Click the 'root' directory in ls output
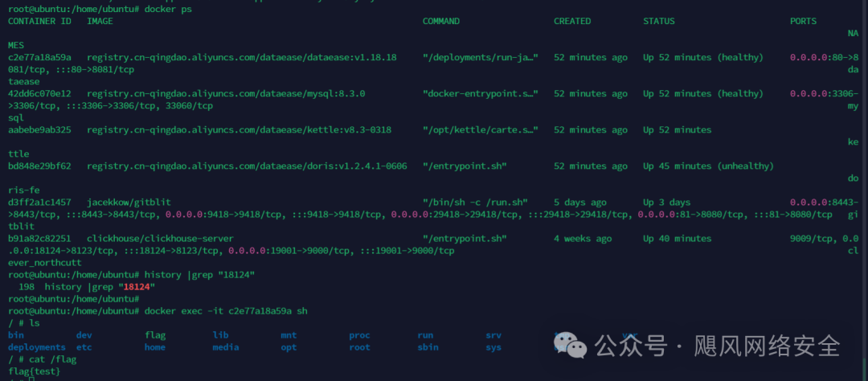 [359, 347]
